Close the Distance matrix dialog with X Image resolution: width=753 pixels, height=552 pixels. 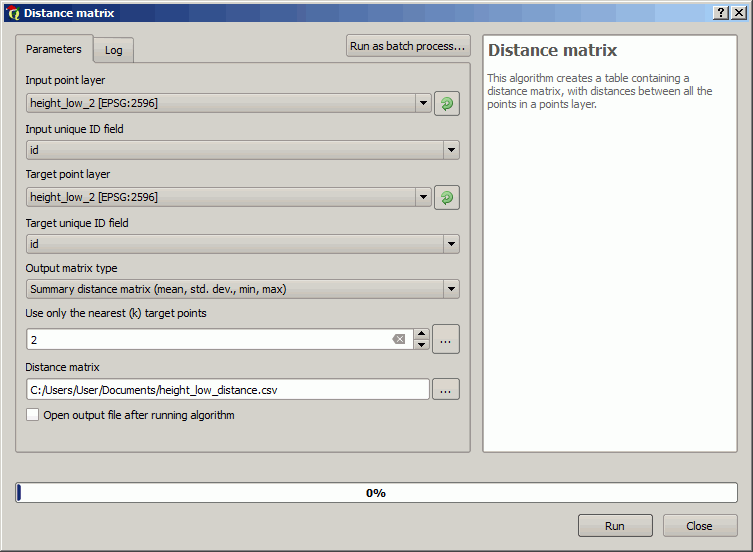coord(738,13)
